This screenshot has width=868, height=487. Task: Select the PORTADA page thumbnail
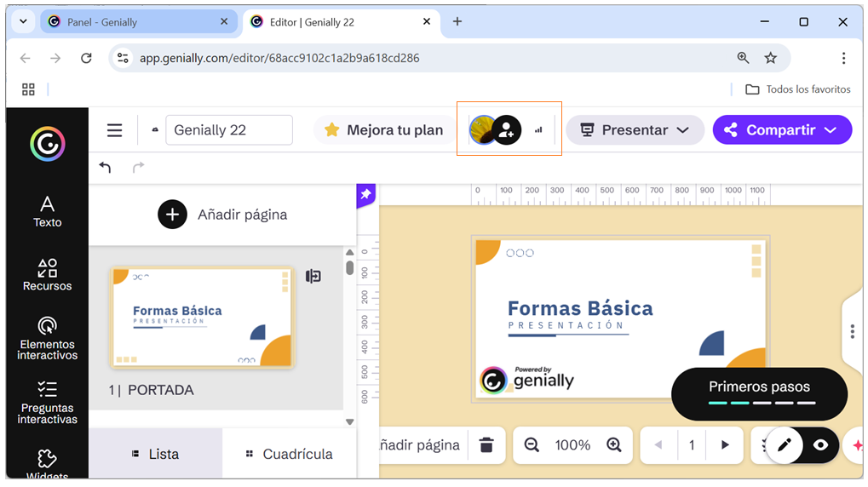pyautogui.click(x=201, y=318)
